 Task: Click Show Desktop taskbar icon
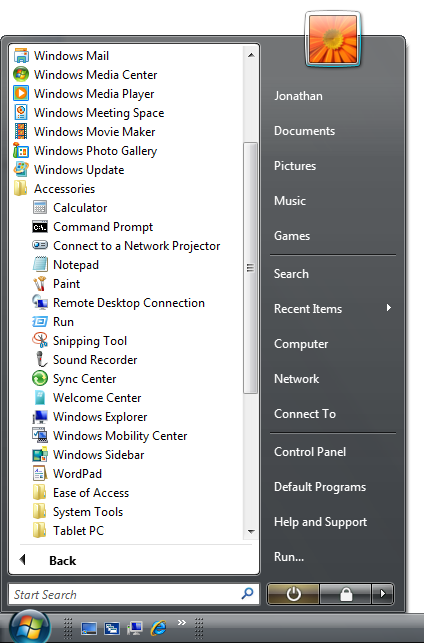tap(89, 628)
